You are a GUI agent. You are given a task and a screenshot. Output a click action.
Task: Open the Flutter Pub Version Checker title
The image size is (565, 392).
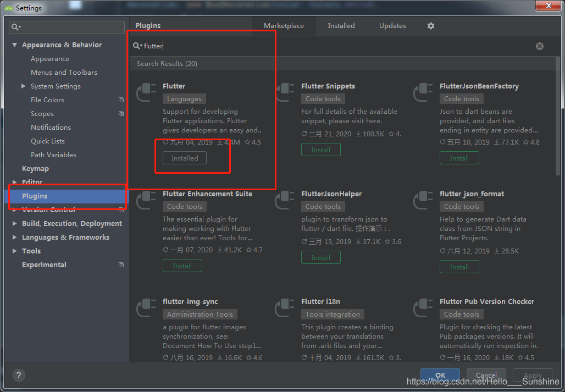487,302
